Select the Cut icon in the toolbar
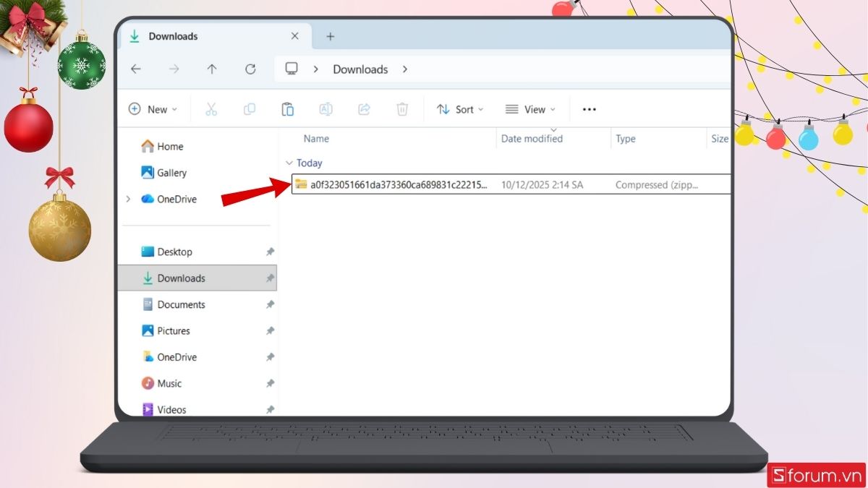The height and width of the screenshot is (488, 868). 210,108
